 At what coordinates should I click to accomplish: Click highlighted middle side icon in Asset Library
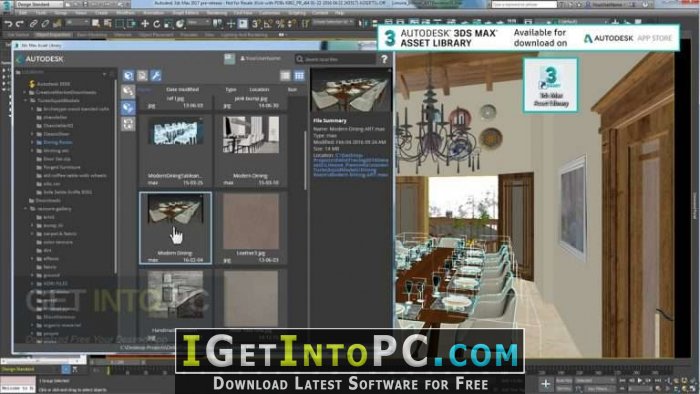click(x=128, y=108)
